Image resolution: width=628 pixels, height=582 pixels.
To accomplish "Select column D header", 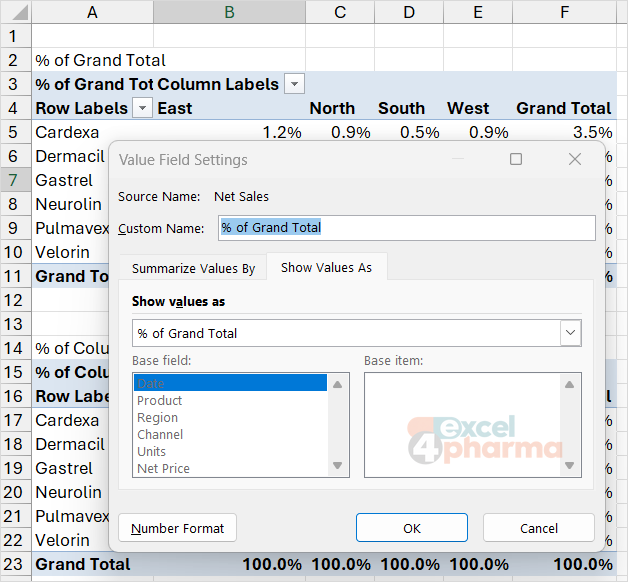I will coord(409,12).
